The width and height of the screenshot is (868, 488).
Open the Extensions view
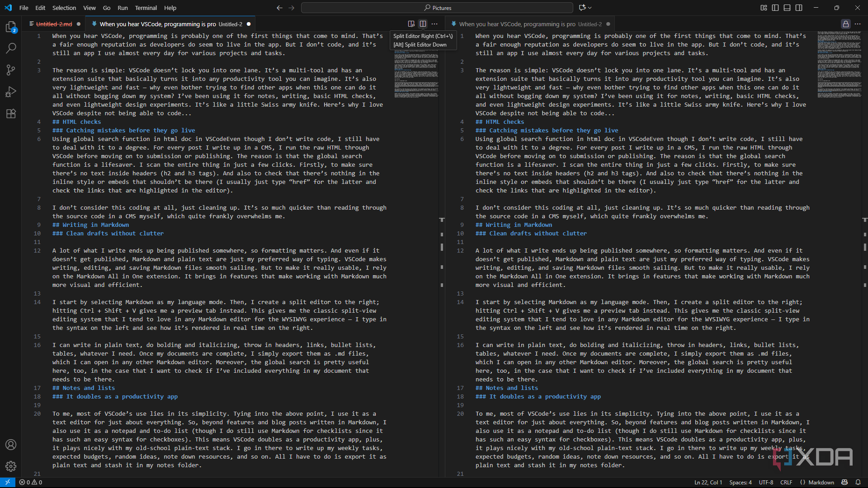click(11, 113)
